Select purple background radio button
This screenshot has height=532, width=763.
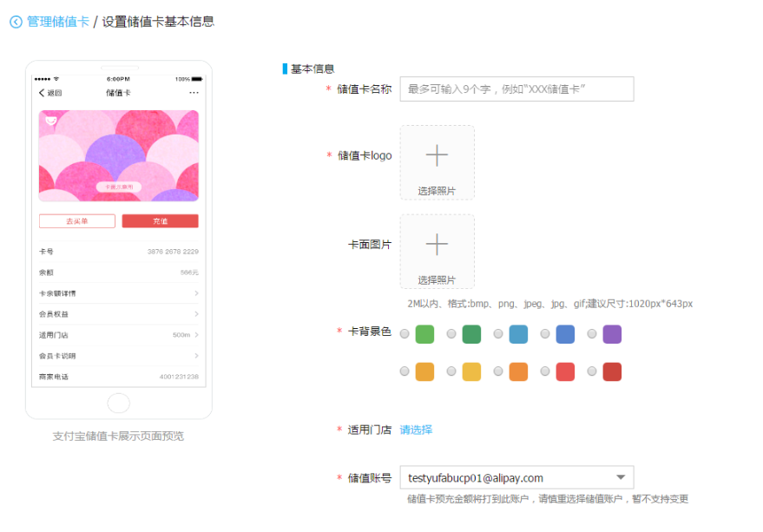592,334
